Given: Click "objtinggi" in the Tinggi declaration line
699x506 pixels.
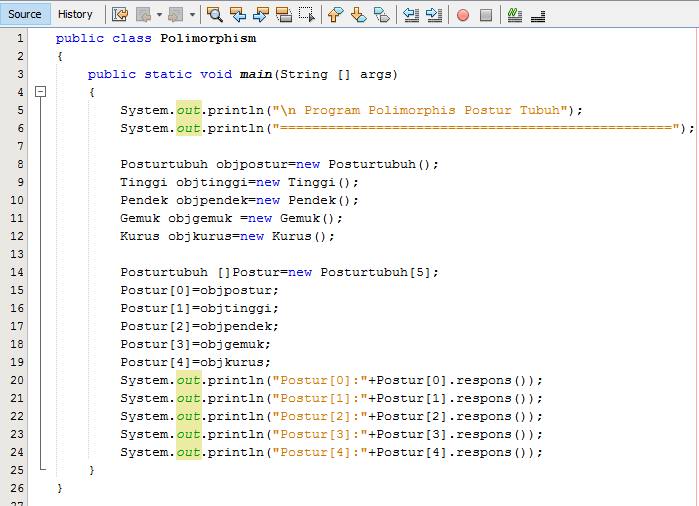Looking at the screenshot, I should point(212,182).
